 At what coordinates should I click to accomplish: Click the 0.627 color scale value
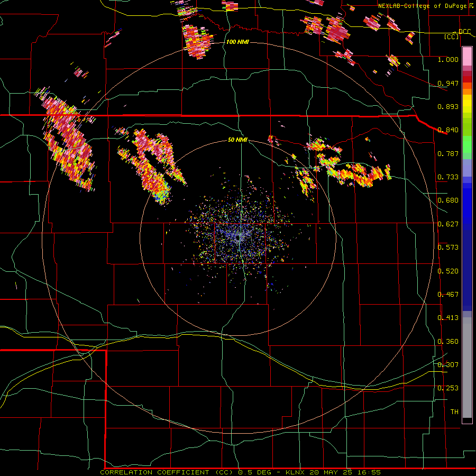pyautogui.click(x=448, y=224)
